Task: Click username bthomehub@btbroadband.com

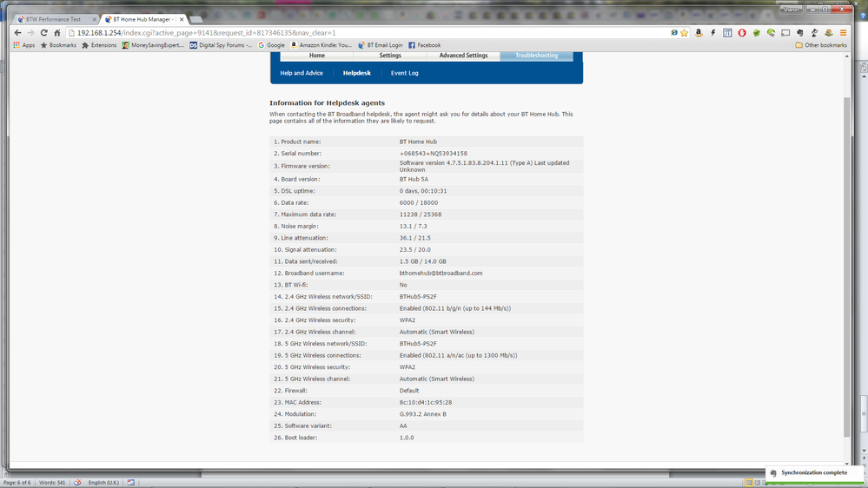Action: [441, 274]
